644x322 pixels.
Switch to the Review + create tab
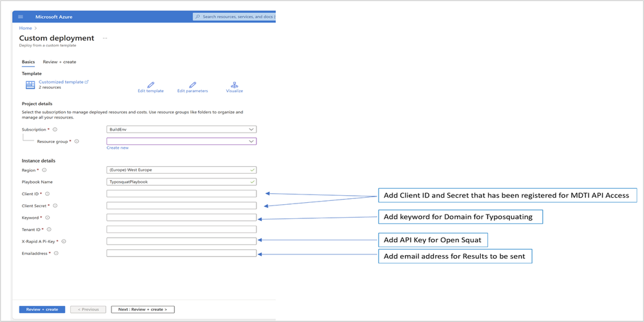[x=59, y=62]
